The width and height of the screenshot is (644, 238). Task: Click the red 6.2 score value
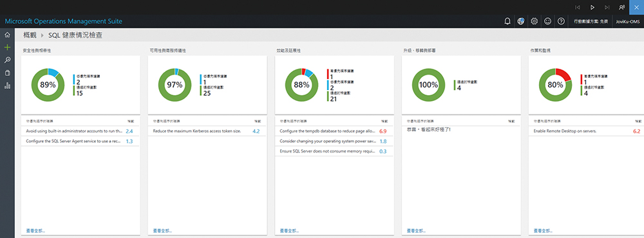tap(637, 131)
